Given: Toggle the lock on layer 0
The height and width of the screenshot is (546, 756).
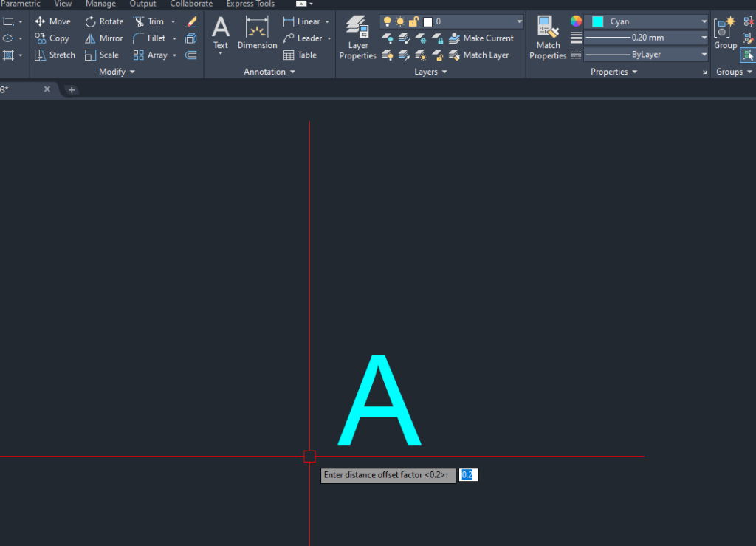Looking at the screenshot, I should point(413,21).
